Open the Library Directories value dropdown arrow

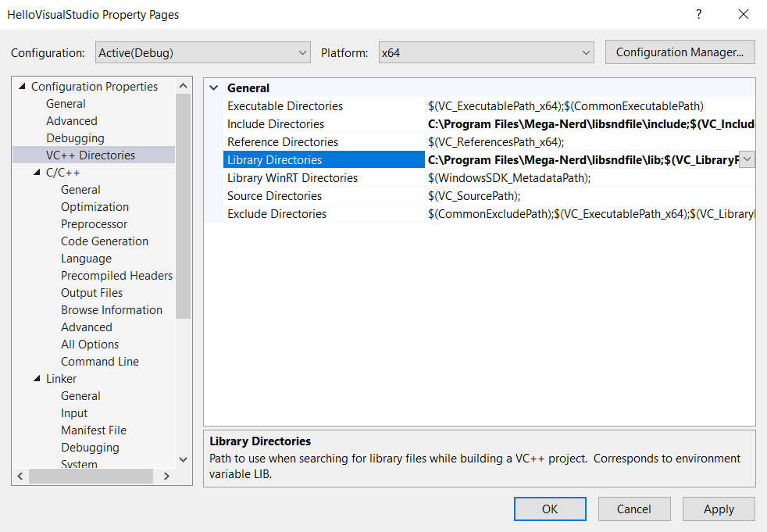[747, 159]
